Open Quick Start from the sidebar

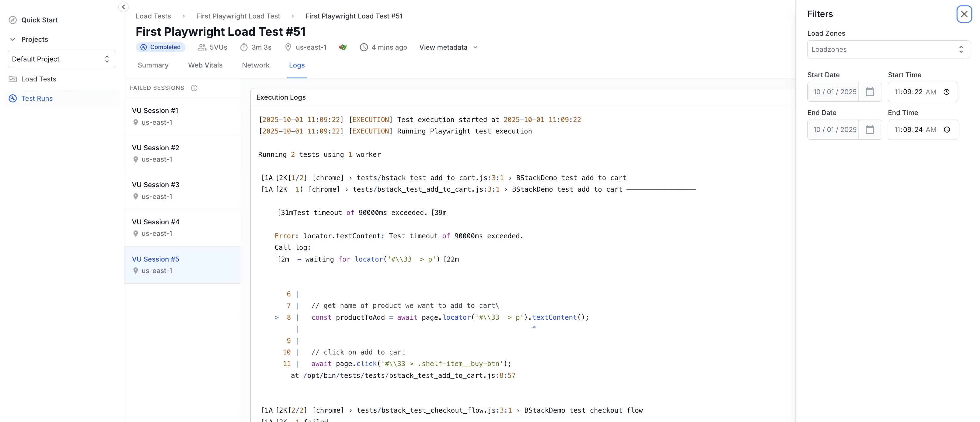click(39, 20)
